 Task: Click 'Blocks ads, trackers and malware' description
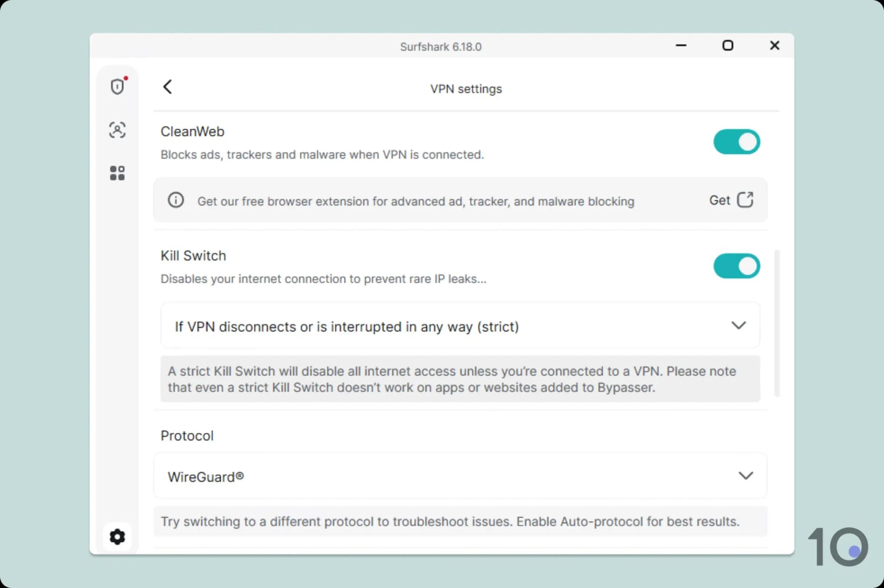coord(322,154)
